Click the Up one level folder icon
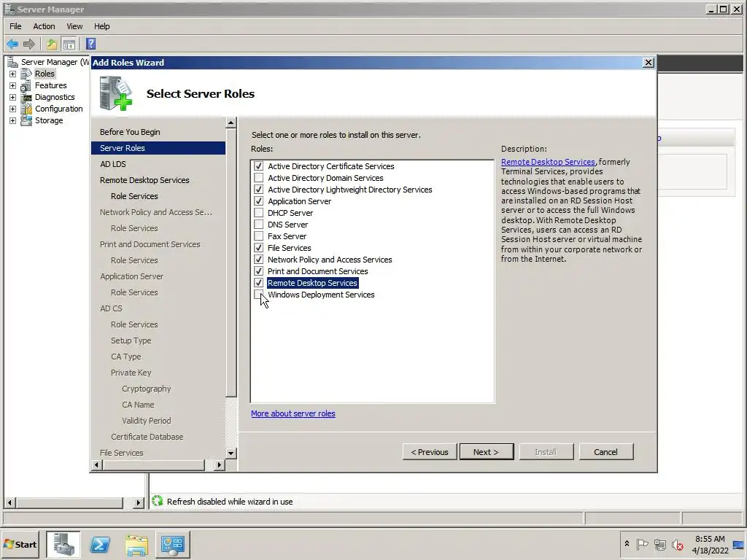 (x=52, y=44)
